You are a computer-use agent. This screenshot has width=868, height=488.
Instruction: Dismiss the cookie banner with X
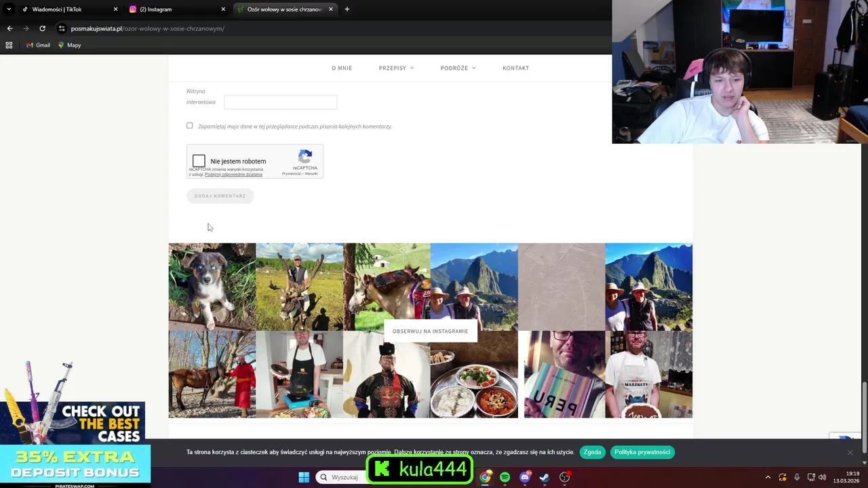(850, 452)
